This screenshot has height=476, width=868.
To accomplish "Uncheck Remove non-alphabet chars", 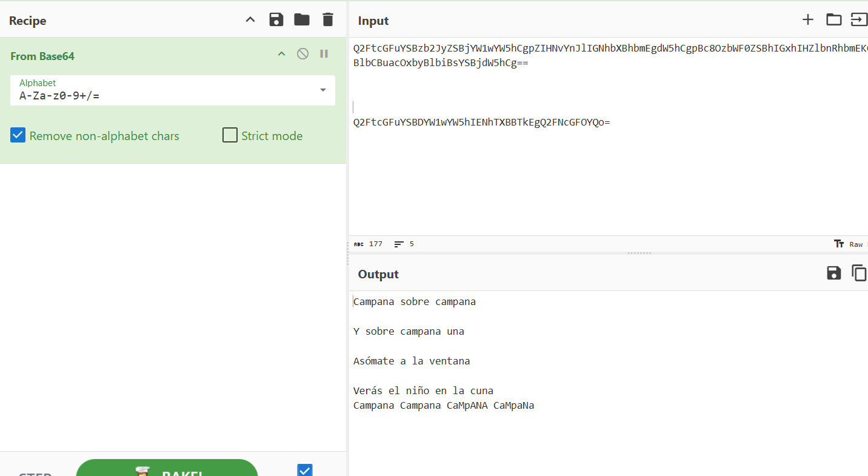I will (18, 135).
